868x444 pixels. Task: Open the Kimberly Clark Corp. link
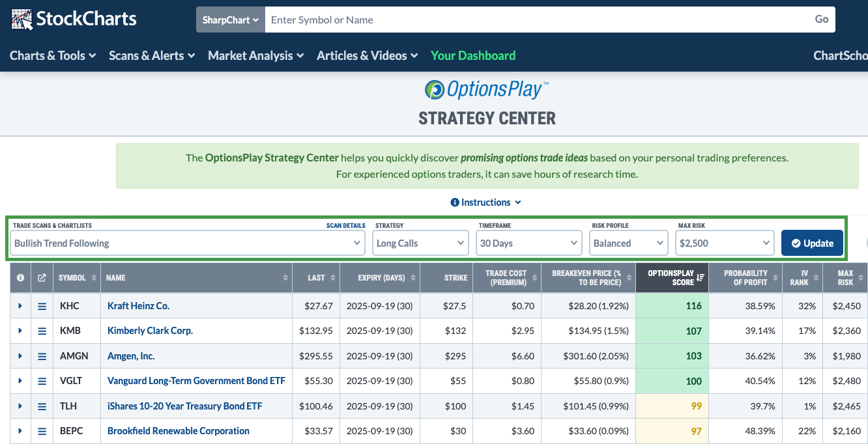(x=150, y=331)
